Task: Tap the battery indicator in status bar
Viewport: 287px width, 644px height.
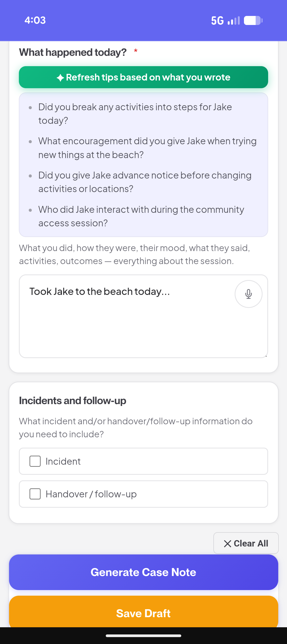Action: [x=253, y=20]
